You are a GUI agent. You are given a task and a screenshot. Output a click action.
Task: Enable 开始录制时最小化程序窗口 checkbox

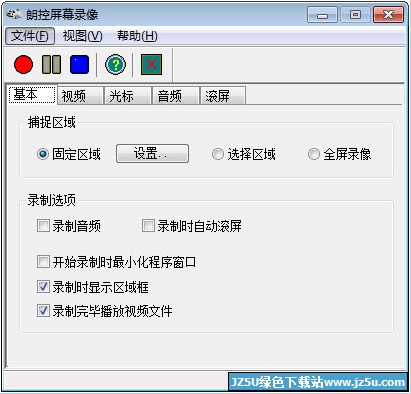coord(43,262)
